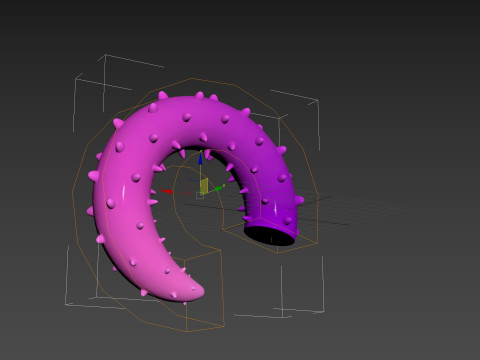Click the red X-axis arrow of the gizmo

click(x=167, y=191)
